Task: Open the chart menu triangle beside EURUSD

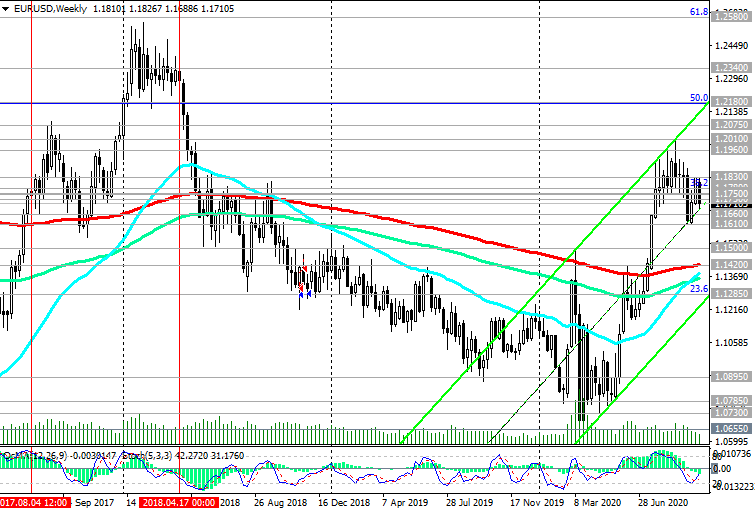Action: [5, 9]
